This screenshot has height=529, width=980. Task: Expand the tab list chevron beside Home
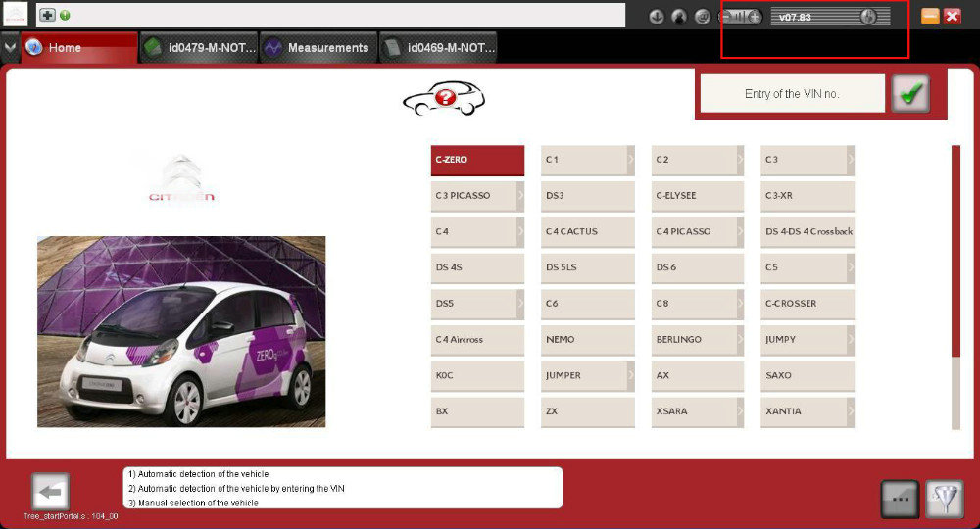pyautogui.click(x=10, y=47)
